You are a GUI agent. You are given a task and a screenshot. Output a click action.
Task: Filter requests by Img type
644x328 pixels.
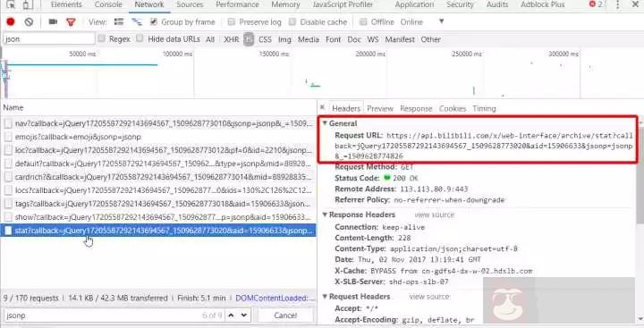tap(284, 39)
